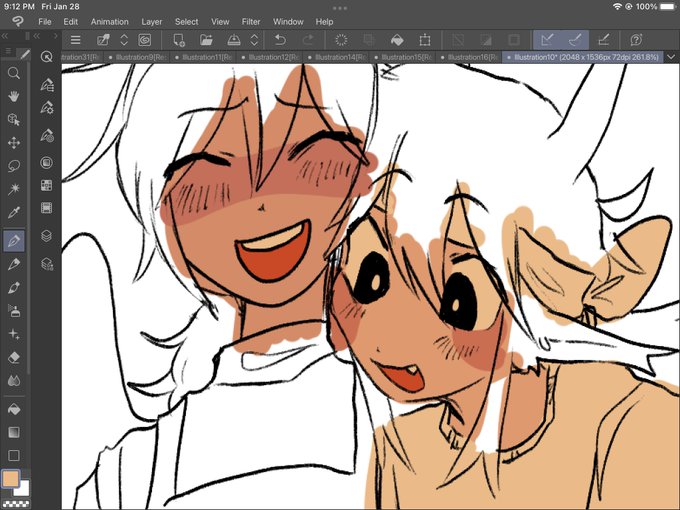This screenshot has width=680, height=510.
Task: Select the Brush tool
Action: [14, 288]
